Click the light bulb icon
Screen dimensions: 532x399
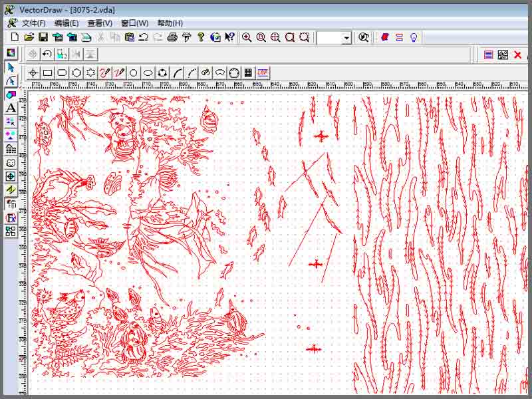point(414,37)
